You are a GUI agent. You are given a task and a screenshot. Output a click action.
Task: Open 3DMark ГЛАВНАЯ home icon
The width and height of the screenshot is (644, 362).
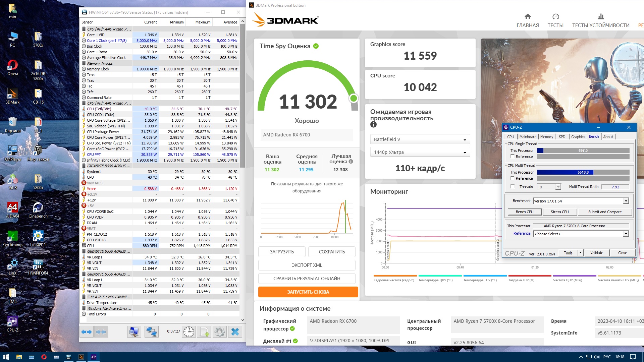(528, 16)
